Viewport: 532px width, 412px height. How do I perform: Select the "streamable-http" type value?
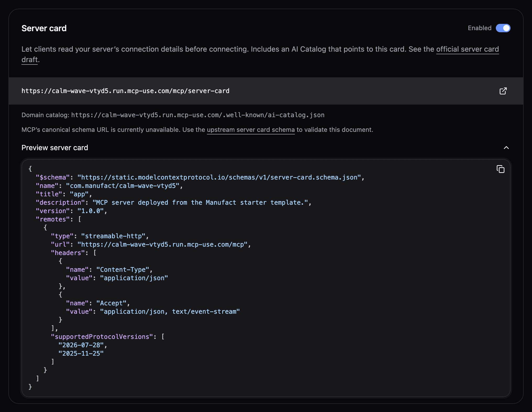[x=113, y=236]
